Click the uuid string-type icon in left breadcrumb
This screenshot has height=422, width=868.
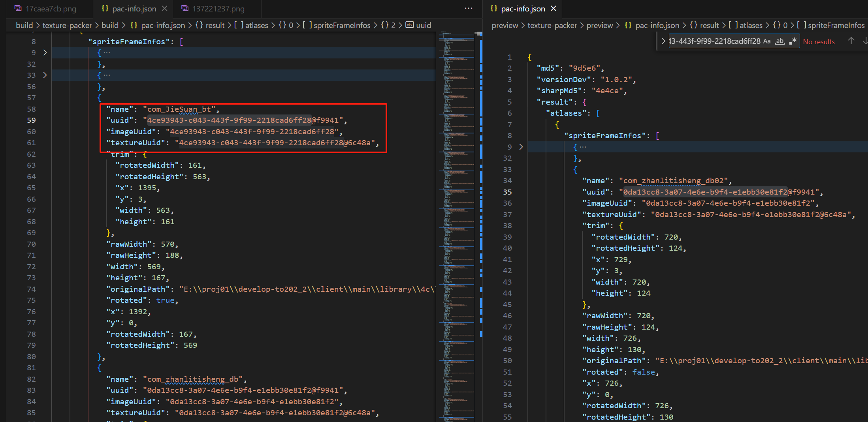click(410, 25)
